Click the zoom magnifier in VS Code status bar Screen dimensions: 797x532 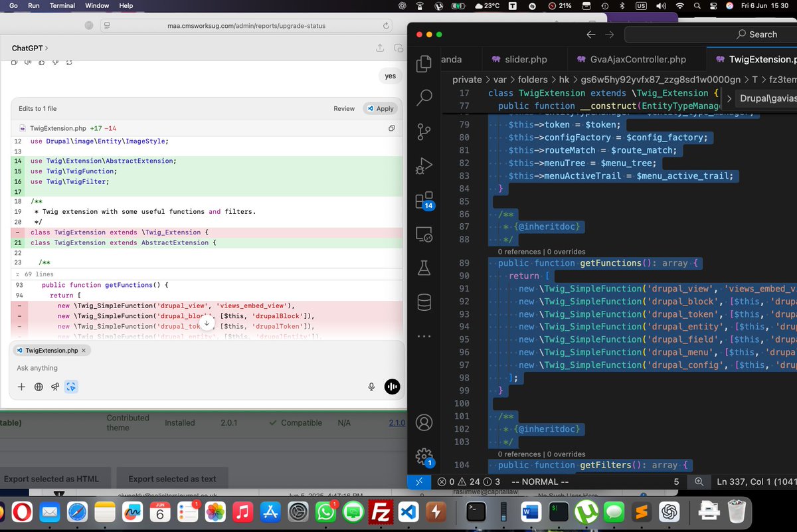pos(699,482)
